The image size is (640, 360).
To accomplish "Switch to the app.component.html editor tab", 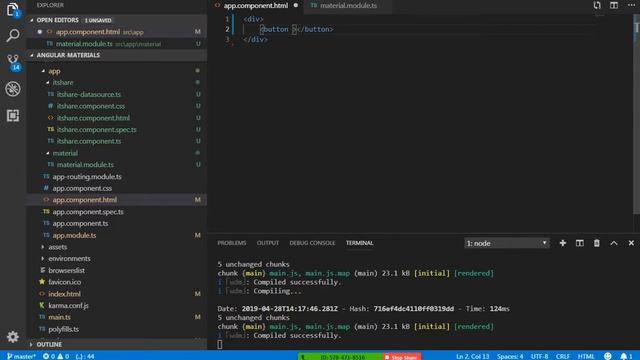I will [256, 6].
